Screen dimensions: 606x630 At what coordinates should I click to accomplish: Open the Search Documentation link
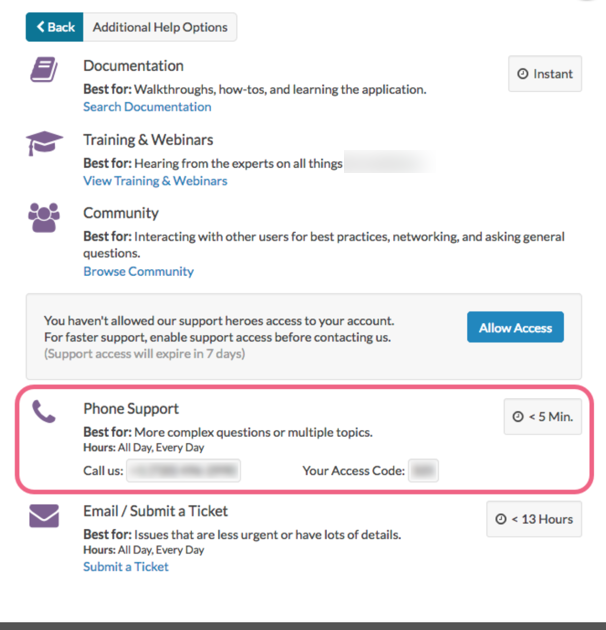point(147,107)
